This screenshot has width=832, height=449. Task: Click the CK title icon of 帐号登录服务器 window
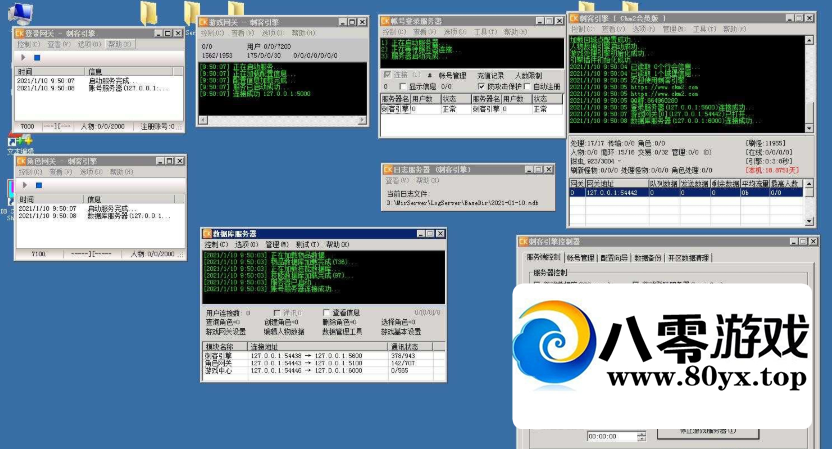coord(385,21)
